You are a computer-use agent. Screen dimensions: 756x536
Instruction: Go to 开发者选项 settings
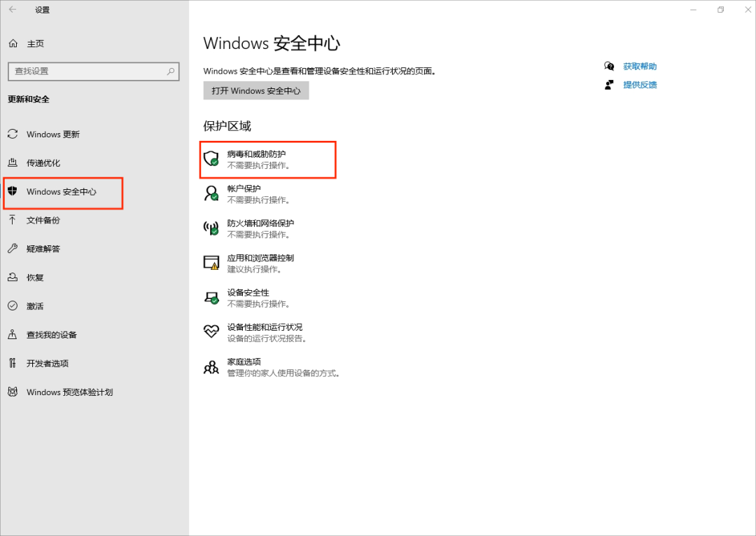48,364
